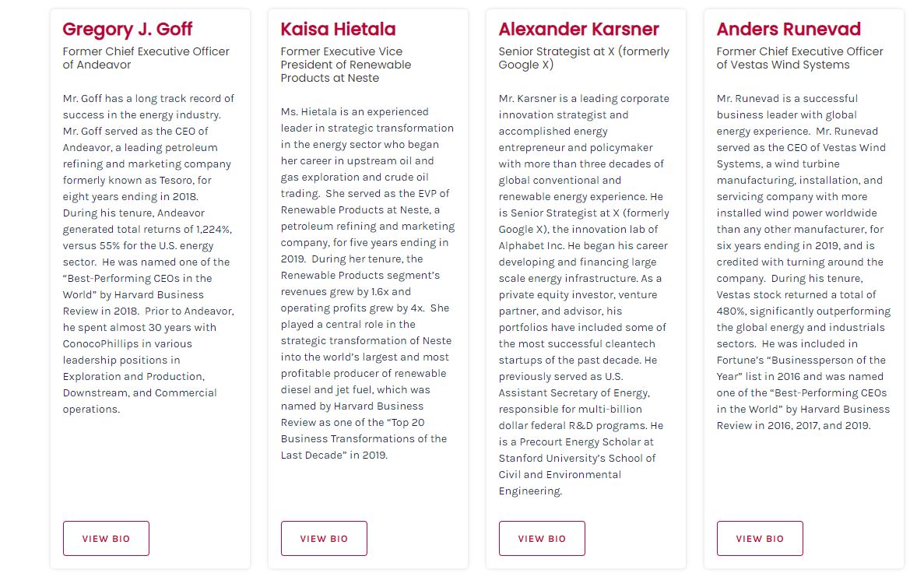Click Ms. Hietala's biography paragraph
Screen dimensions: 924x584
(x=367, y=283)
